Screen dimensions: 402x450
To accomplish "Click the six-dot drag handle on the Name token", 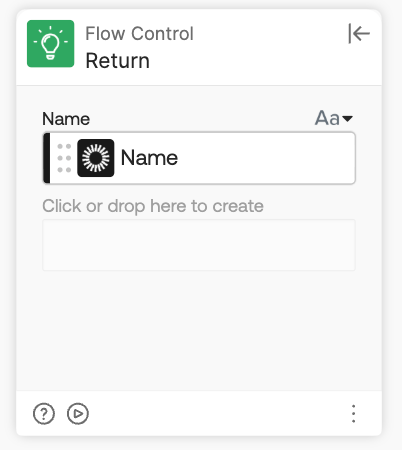I will coord(64,158).
